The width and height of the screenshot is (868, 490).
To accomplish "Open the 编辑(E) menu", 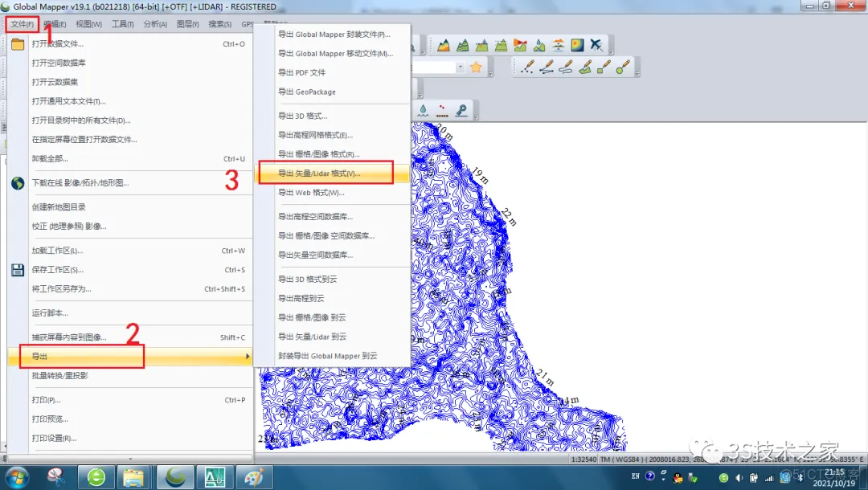I will [55, 24].
